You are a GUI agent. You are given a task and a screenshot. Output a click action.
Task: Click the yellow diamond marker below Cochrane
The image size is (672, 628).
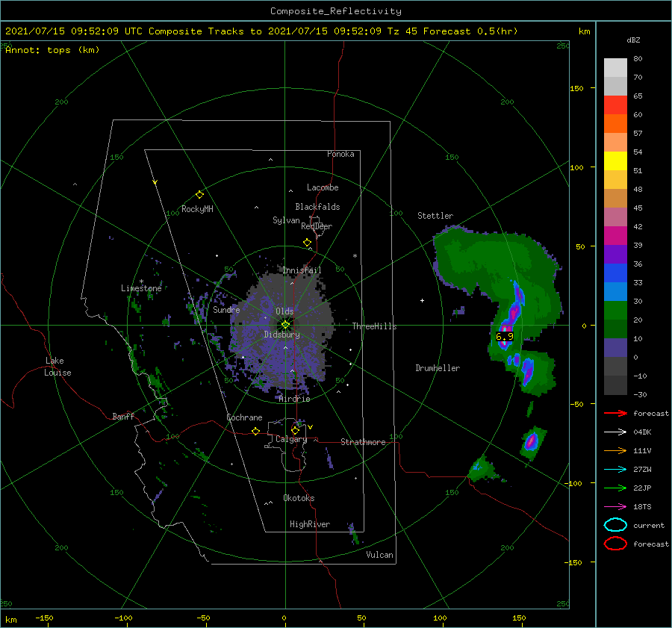[x=255, y=432]
